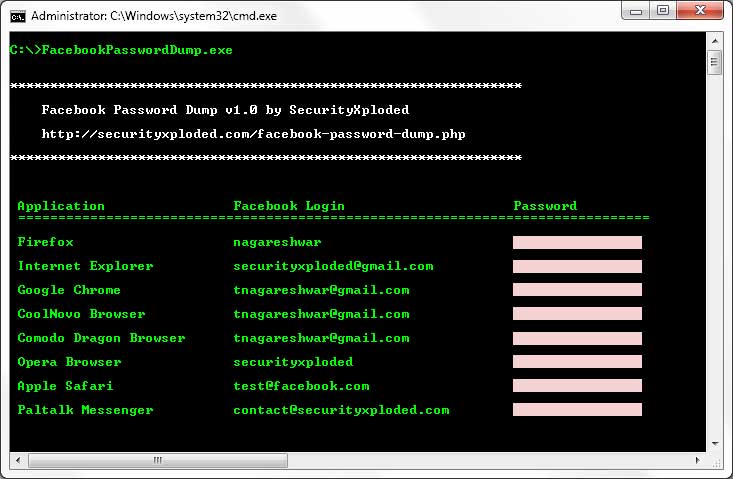Click the Firefox row application name
Viewport: 733px width, 479px height.
[45, 242]
